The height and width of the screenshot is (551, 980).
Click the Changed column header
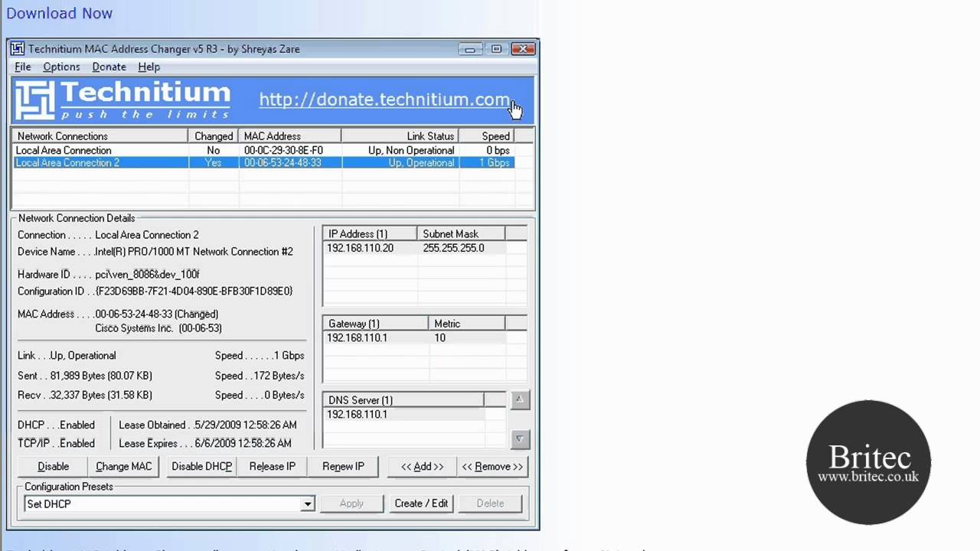(x=214, y=136)
